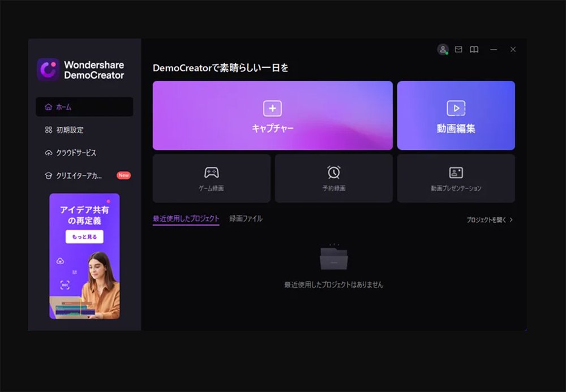Launch ゲーム録画 game recording
This screenshot has height=392, width=566.
[x=212, y=179]
